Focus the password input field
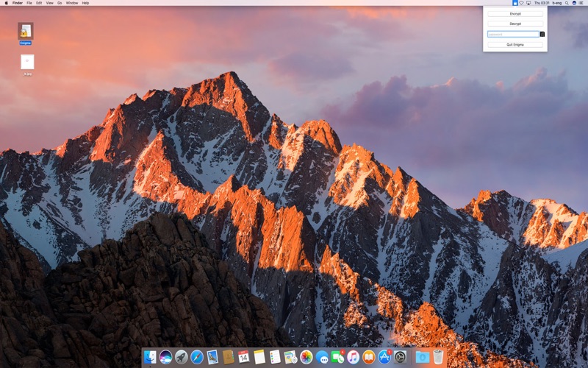 coord(513,34)
